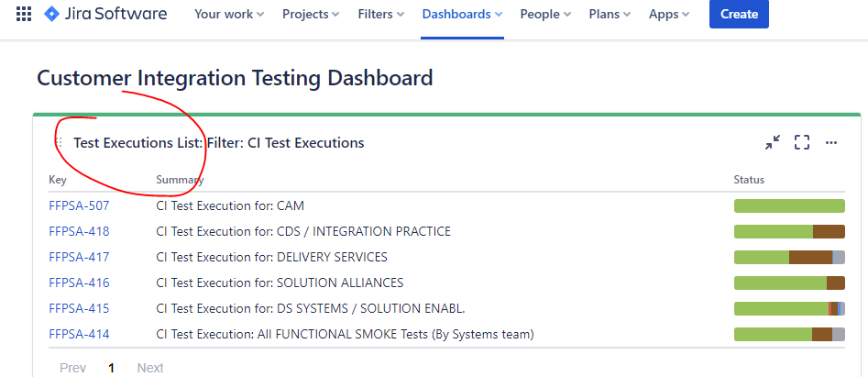Click the Create button

tap(739, 14)
